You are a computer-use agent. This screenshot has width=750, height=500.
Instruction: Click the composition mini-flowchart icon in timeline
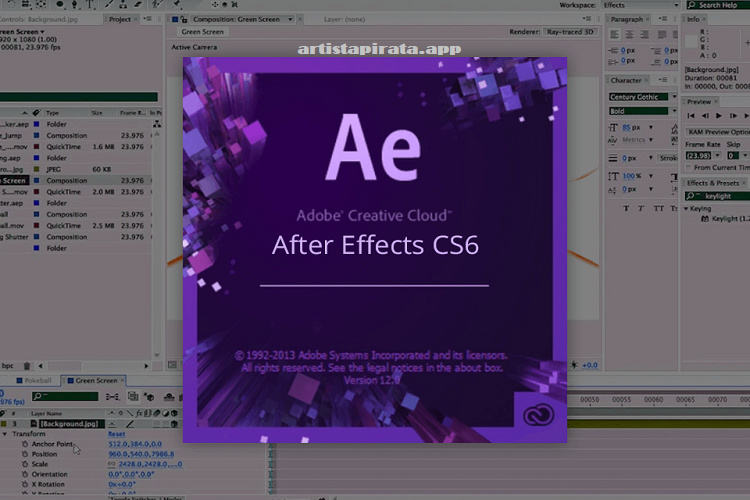pos(113,397)
